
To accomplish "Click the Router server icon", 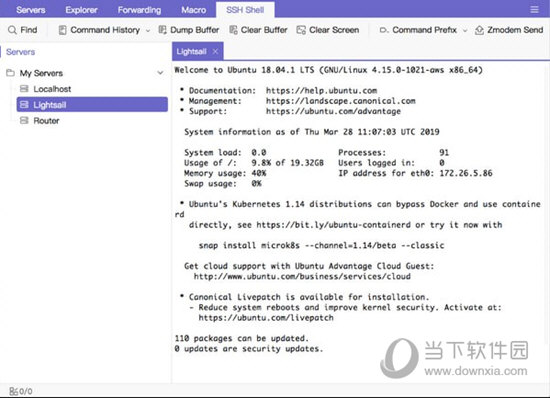I will [x=24, y=121].
